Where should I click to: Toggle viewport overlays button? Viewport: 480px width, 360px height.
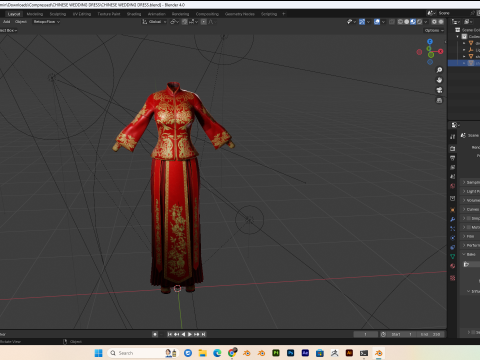click(x=377, y=22)
